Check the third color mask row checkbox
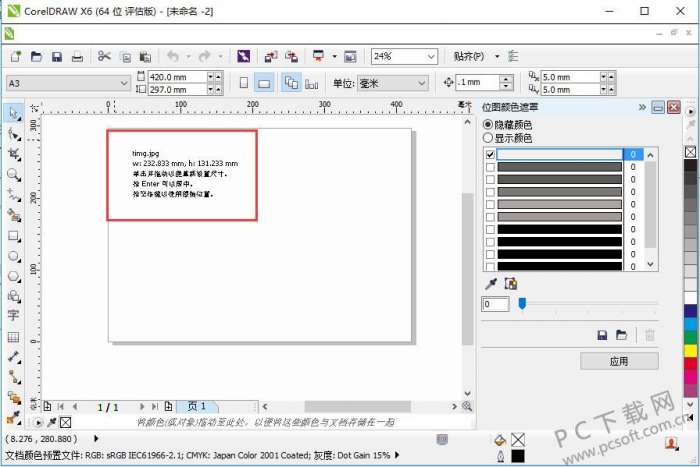 490,179
